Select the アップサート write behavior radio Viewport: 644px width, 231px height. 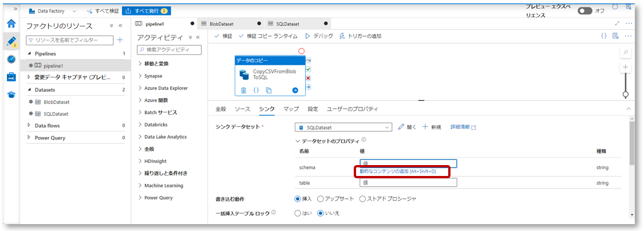(321, 199)
